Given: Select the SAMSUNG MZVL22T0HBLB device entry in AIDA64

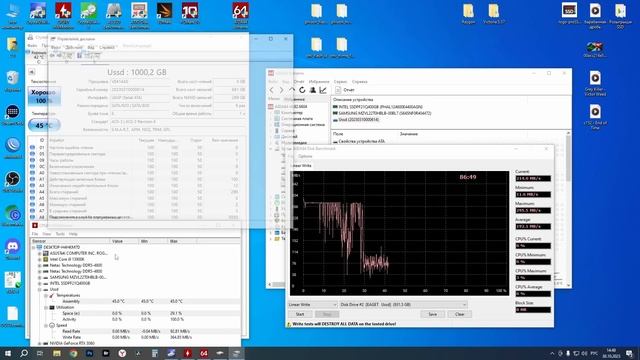Looking at the screenshot, I should click(x=382, y=113).
